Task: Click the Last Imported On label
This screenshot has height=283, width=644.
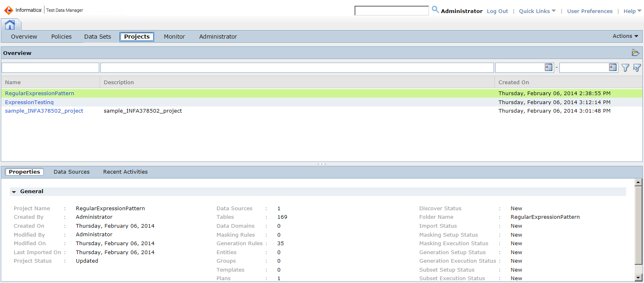Action: [x=37, y=253]
